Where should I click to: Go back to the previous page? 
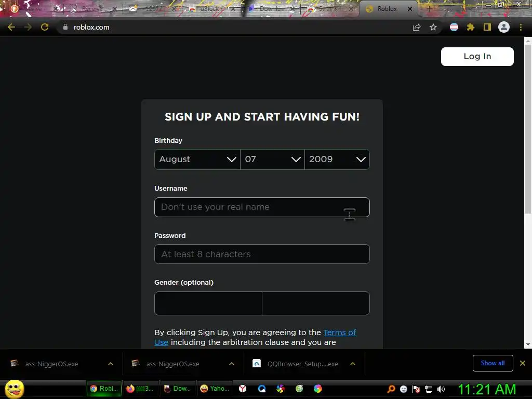pyautogui.click(x=11, y=27)
